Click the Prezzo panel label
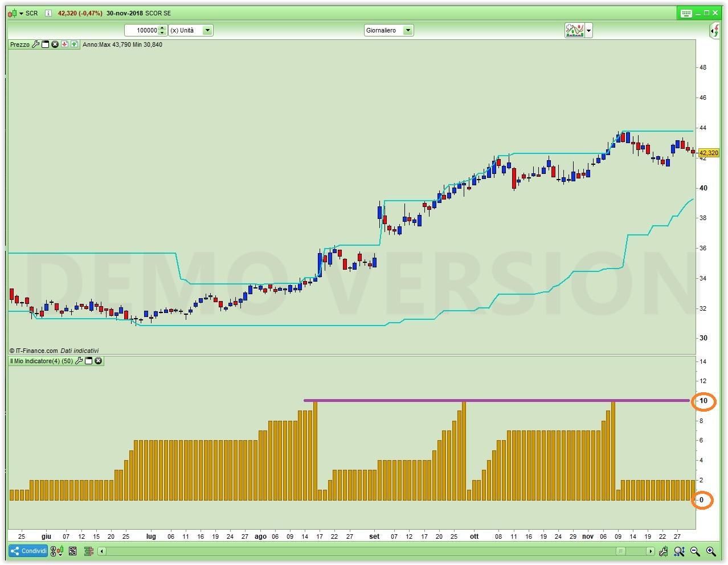Viewport: 728px width, 565px height. tap(20, 44)
